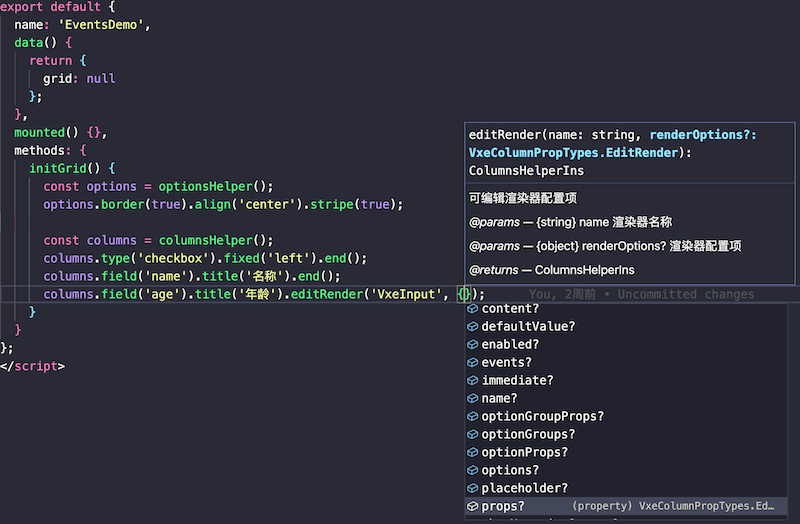Insert optionGroups? completion

[626, 434]
